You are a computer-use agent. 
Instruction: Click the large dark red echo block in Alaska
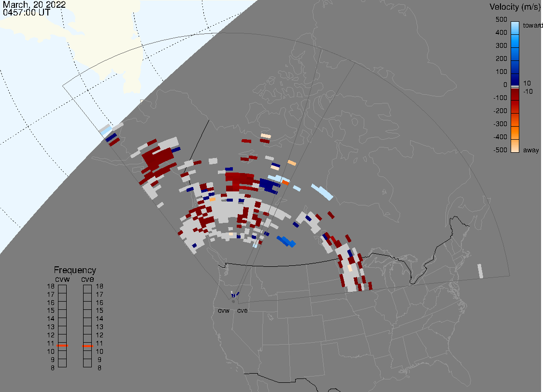tap(158, 158)
